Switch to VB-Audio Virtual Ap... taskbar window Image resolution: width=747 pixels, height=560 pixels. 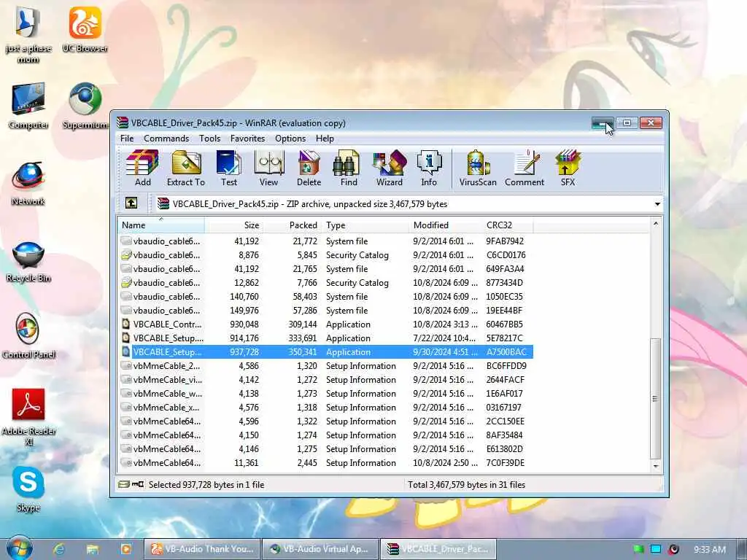pos(320,549)
